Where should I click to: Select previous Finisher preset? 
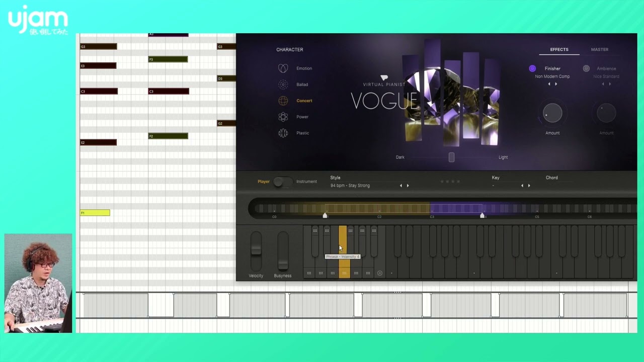(549, 84)
